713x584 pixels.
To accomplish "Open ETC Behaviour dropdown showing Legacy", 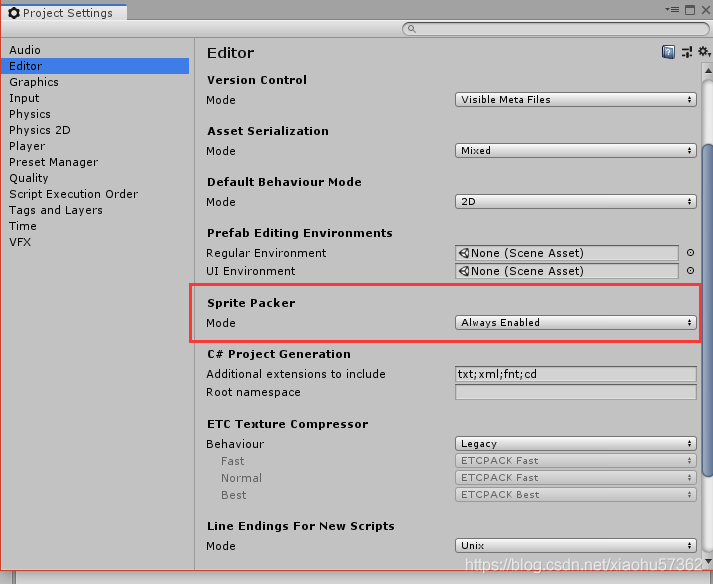I will (x=576, y=443).
